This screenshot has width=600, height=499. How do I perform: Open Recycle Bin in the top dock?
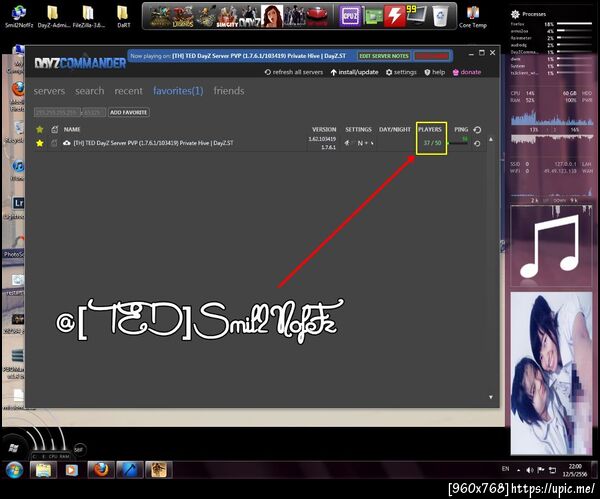pyautogui.click(x=440, y=16)
